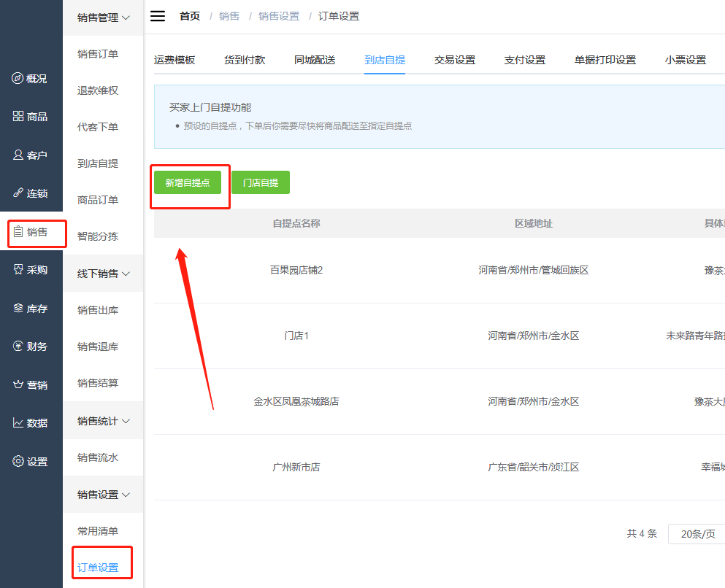Image resolution: width=725 pixels, height=588 pixels.
Task: Switch to the 同城配送 tab
Action: [x=315, y=60]
